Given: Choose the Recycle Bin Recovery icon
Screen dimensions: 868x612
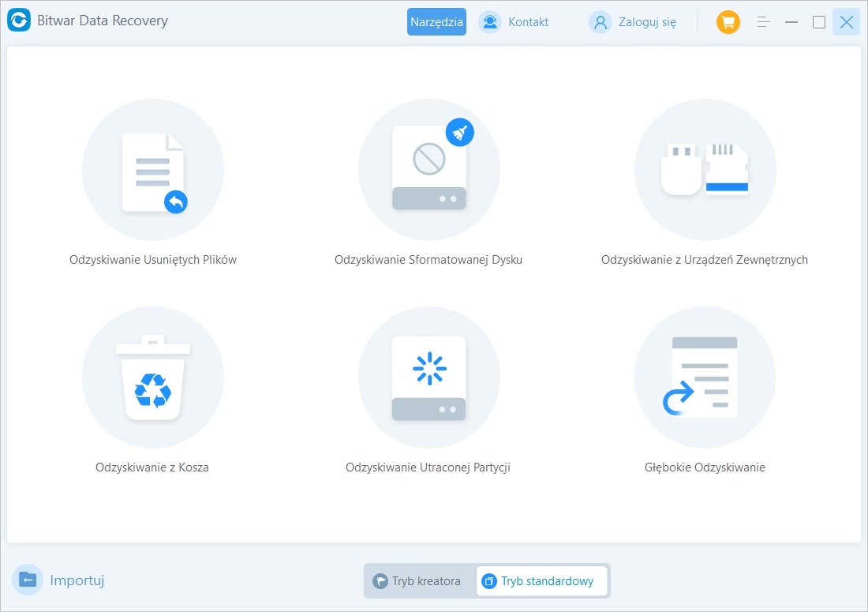Looking at the screenshot, I should coord(153,377).
